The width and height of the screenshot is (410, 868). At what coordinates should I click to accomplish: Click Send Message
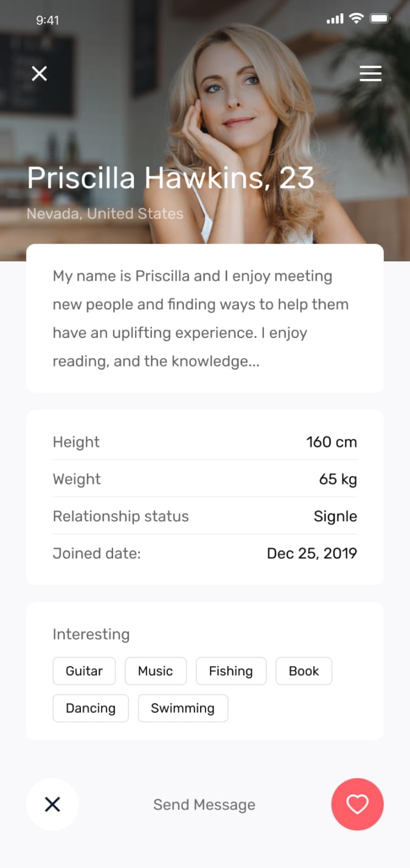[x=204, y=805]
